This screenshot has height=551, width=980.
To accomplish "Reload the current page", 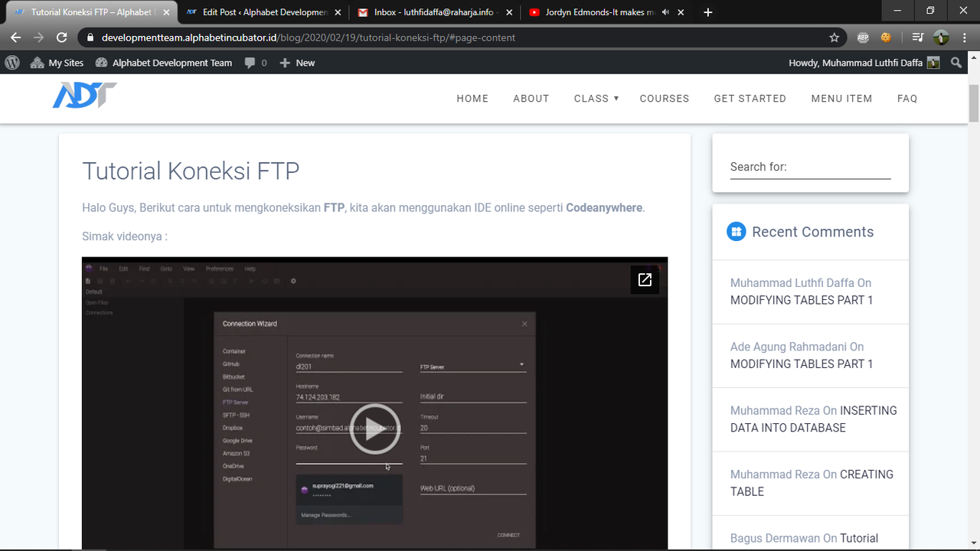I will (62, 37).
